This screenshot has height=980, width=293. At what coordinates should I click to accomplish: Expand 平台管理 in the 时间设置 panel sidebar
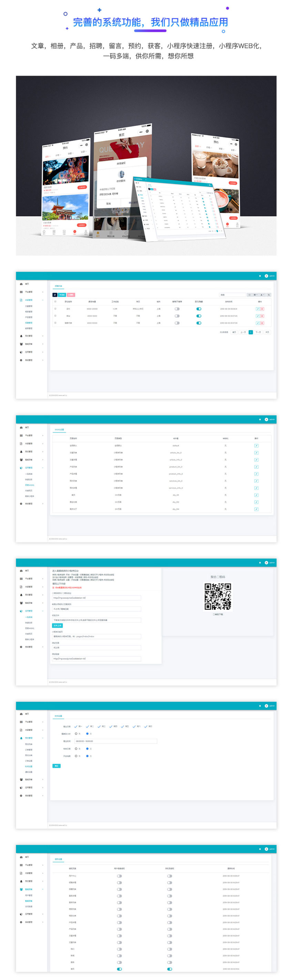point(29,722)
